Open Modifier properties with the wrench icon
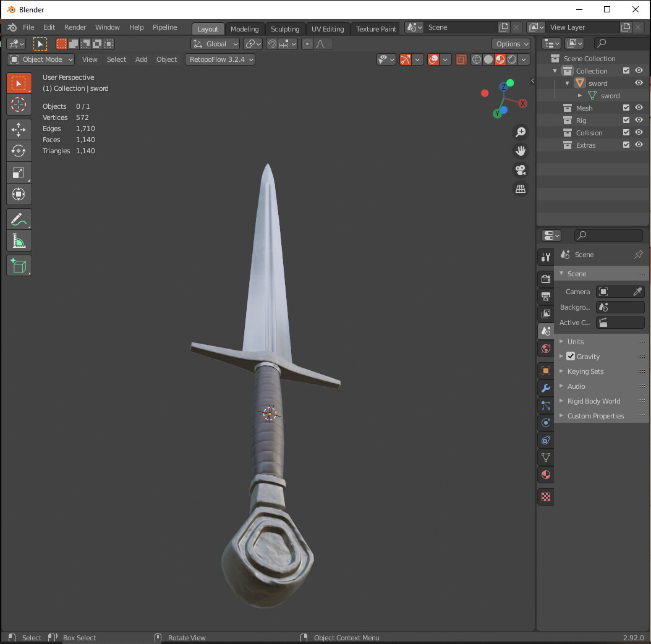The height and width of the screenshot is (644, 651). [546, 388]
